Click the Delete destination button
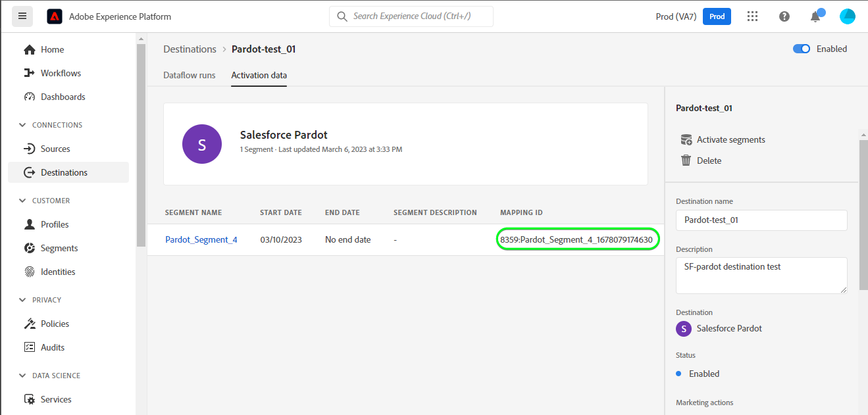This screenshot has height=415, width=868. pyautogui.click(x=702, y=160)
